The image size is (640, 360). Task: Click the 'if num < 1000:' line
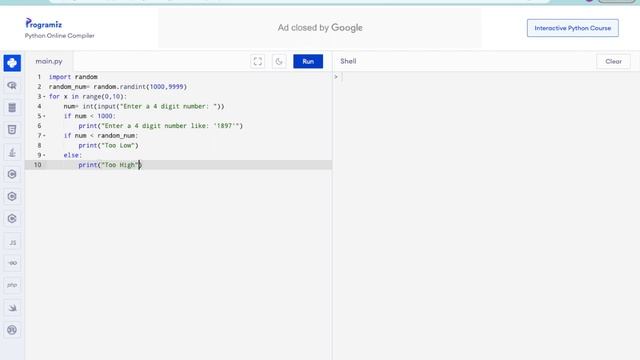89,116
